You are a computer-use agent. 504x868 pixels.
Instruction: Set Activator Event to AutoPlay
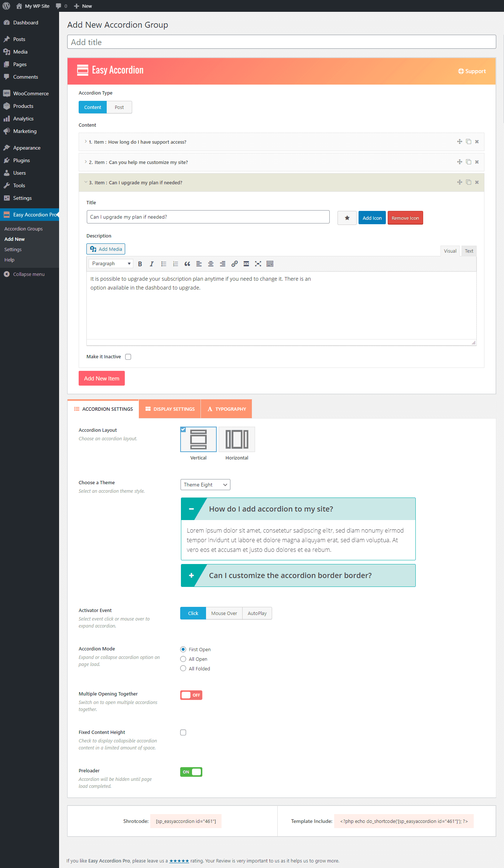coord(257,613)
